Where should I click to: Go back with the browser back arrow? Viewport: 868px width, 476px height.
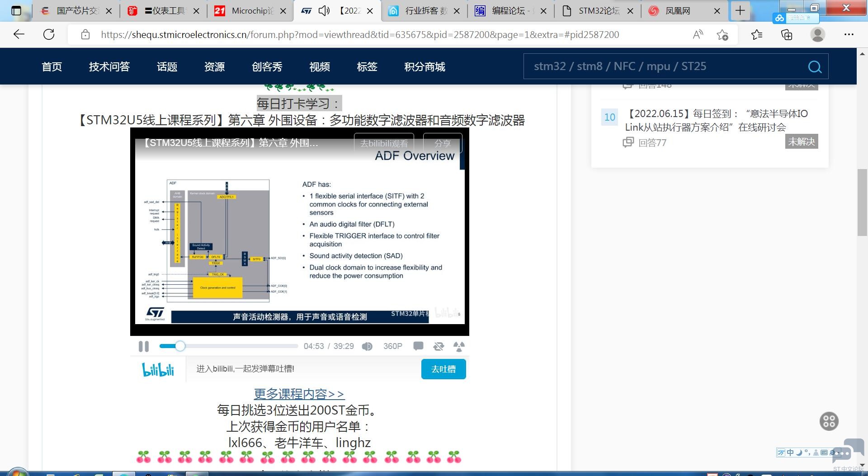coord(19,34)
